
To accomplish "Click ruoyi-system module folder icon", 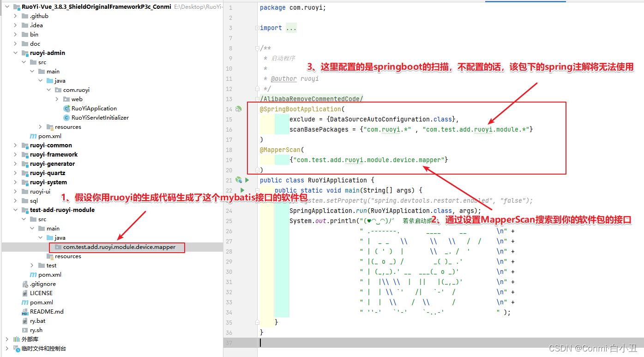I will [25, 182].
